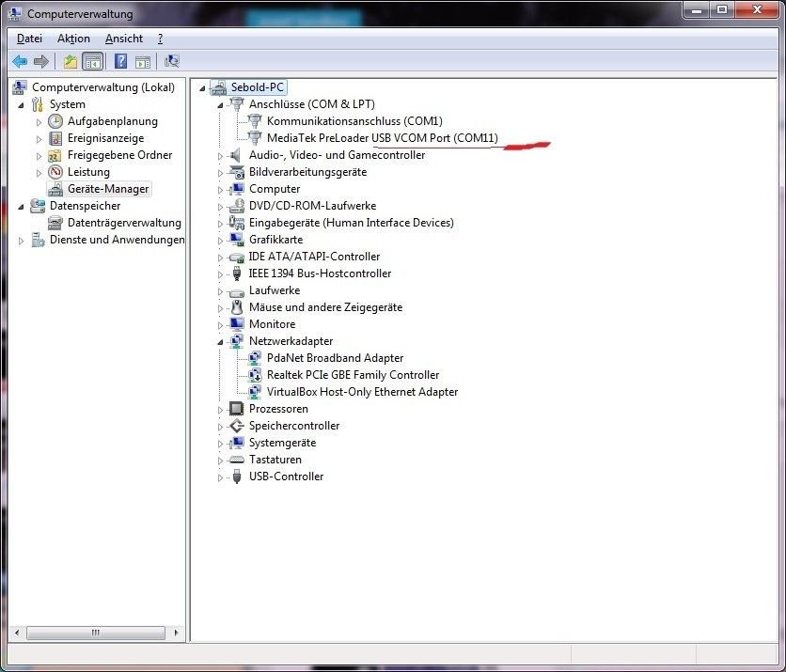The image size is (786, 672).
Task: Select MediaTek PreLoader USB VCOM Port (COM11)
Action: 383,138
